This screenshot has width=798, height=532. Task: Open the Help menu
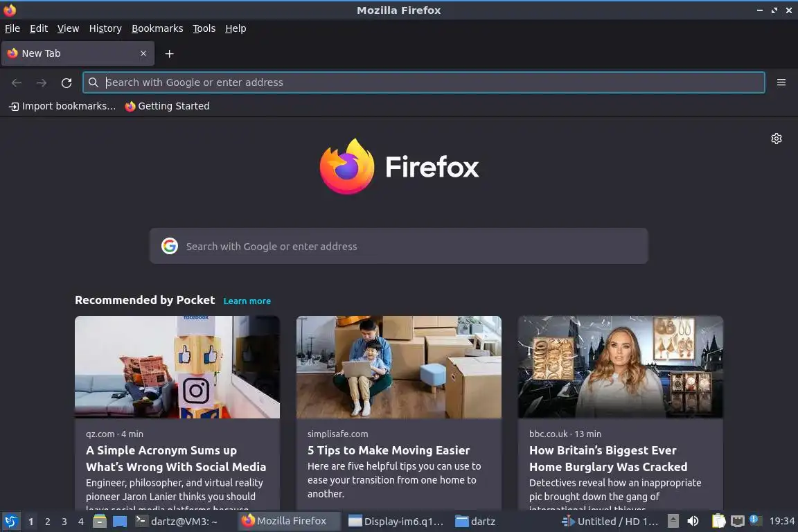(236, 28)
